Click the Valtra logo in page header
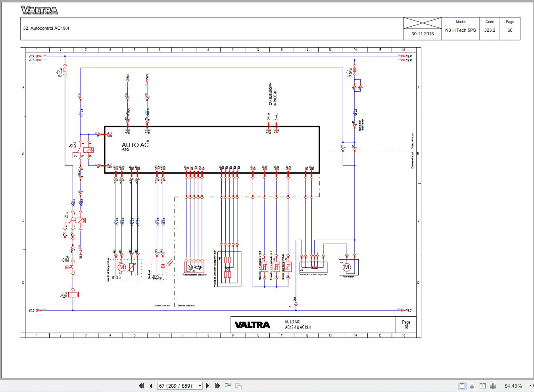Viewport: 534px width, 392px height. (x=40, y=10)
